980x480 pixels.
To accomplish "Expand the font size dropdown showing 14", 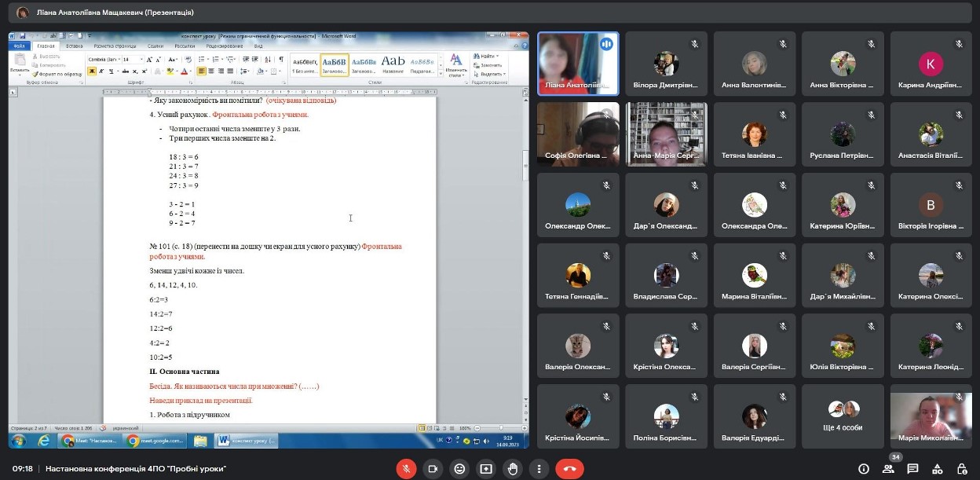I will (x=141, y=60).
